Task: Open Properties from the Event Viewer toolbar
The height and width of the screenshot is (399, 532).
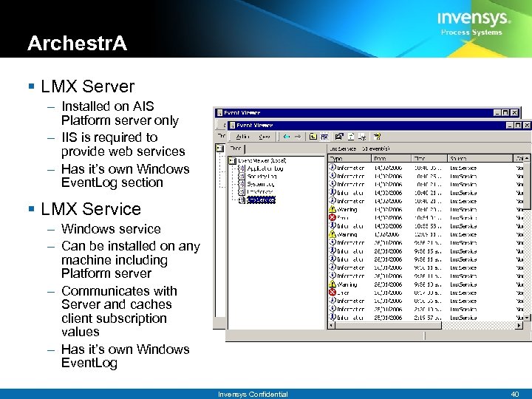Action: pyautogui.click(x=339, y=137)
